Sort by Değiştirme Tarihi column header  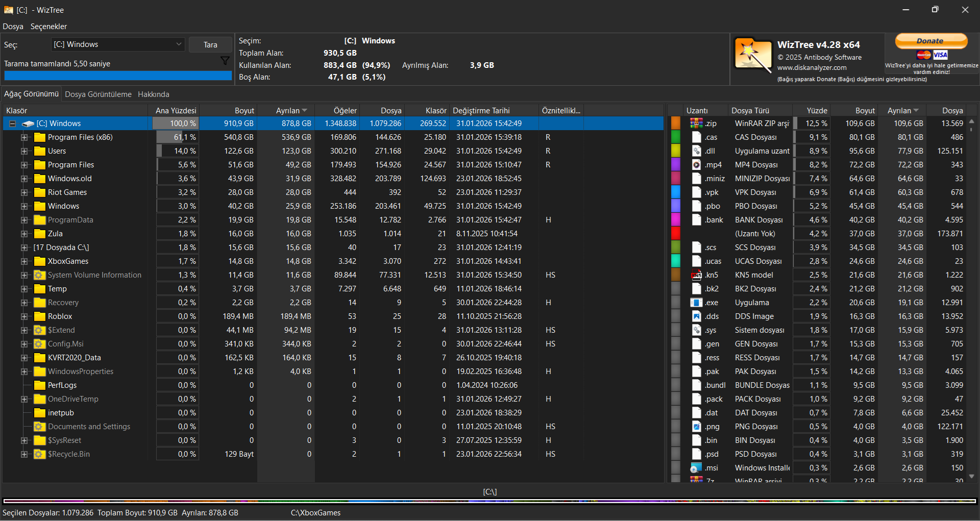tap(494, 111)
